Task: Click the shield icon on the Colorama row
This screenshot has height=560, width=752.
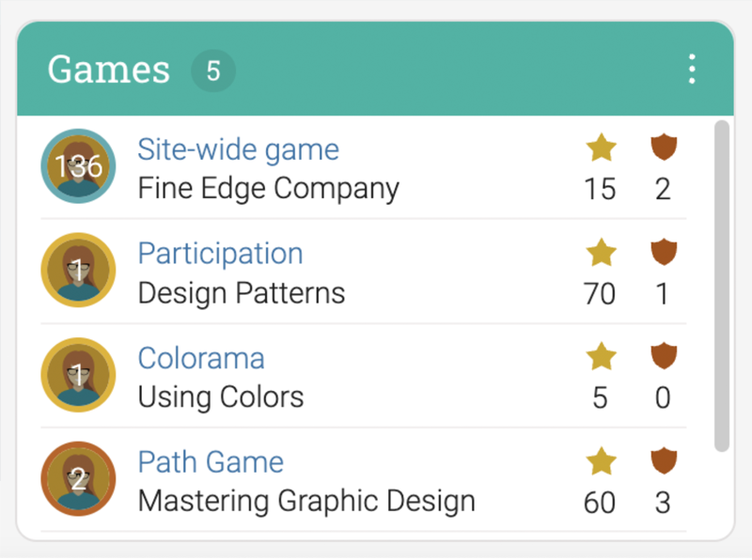Action: pos(664,356)
